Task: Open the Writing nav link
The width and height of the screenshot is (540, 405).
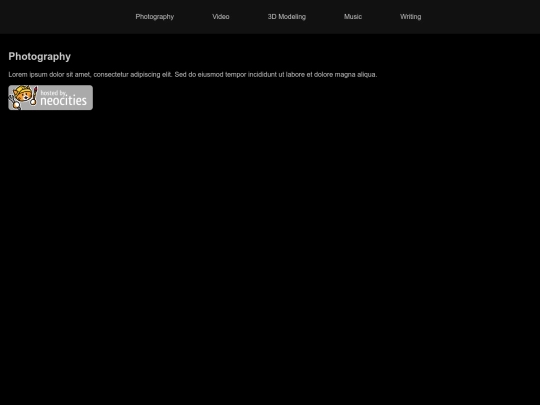Action: 411,17
